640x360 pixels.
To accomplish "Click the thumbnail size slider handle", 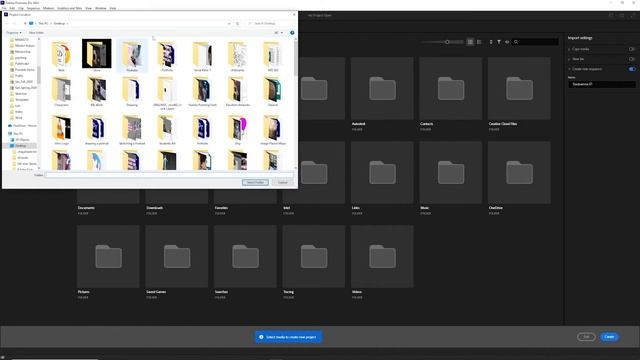I will click(x=447, y=42).
